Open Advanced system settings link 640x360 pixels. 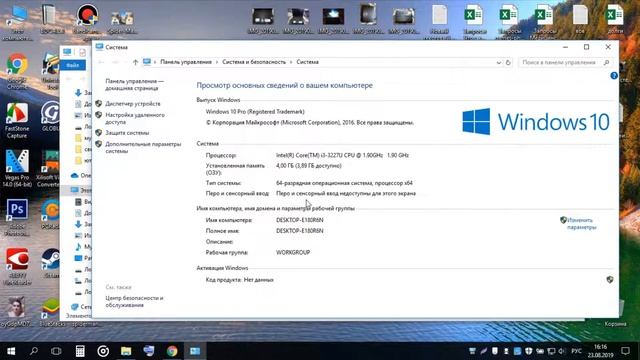[x=143, y=147]
